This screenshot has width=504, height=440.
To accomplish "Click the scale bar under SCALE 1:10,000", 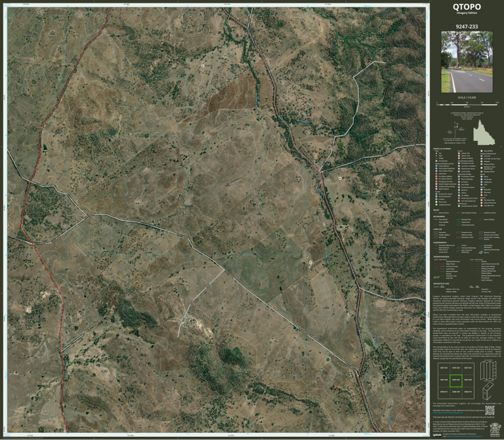I will [x=467, y=105].
